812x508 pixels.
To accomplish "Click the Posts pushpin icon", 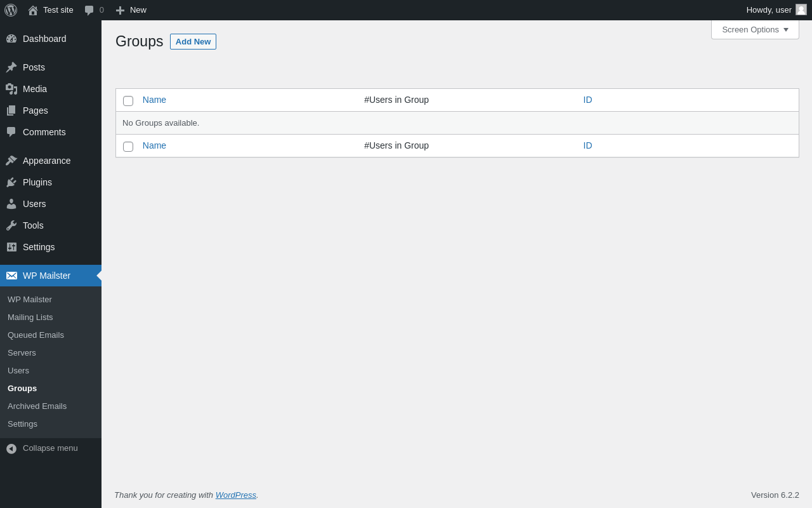I will click(11, 67).
